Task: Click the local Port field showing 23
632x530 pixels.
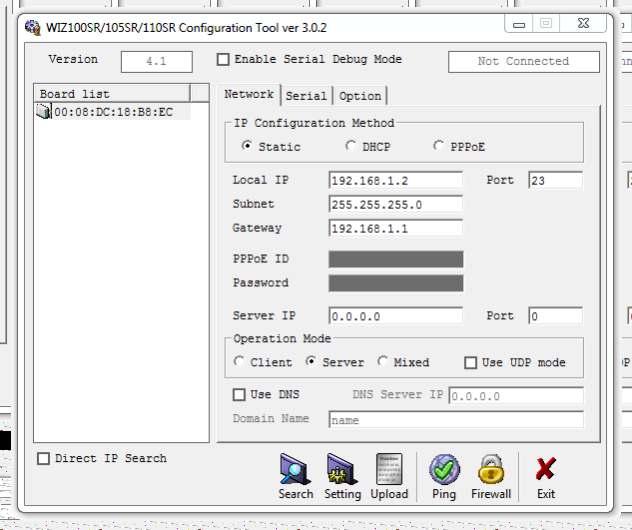Action: click(x=555, y=180)
